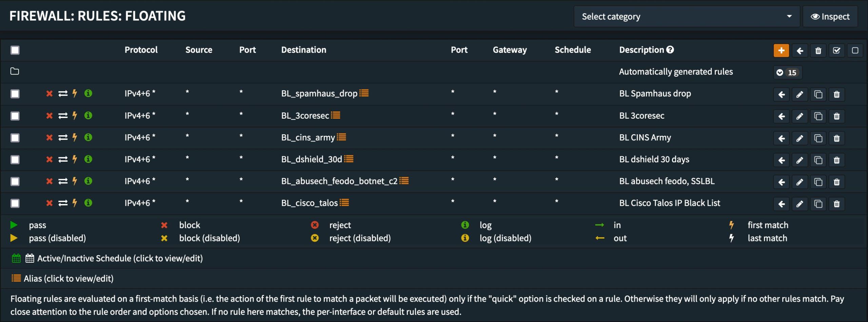
Task: Toggle logging on the BL abusech feodo rule
Action: [x=88, y=181]
